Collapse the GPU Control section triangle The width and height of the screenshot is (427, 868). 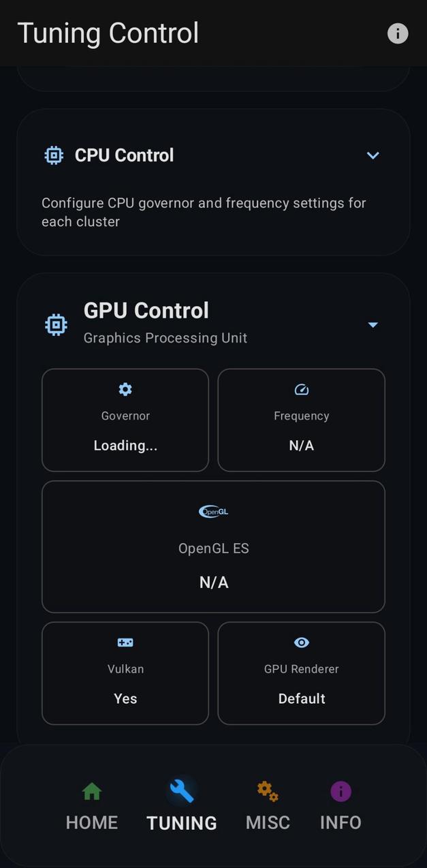click(373, 324)
